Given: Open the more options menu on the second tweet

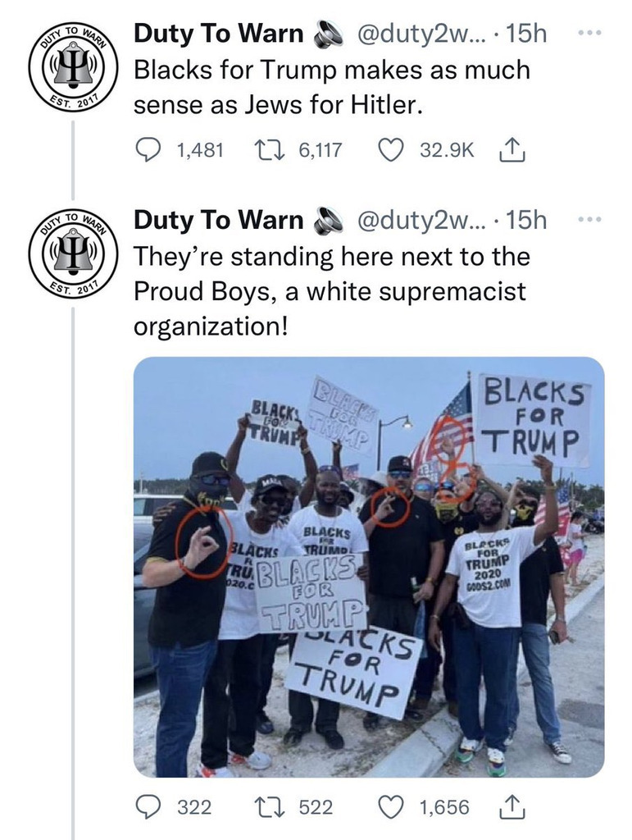Looking at the screenshot, I should click(x=590, y=219).
